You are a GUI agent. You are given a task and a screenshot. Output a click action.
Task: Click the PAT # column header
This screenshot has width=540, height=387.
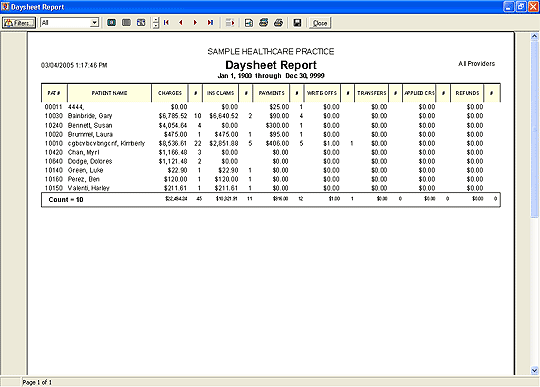[54, 93]
